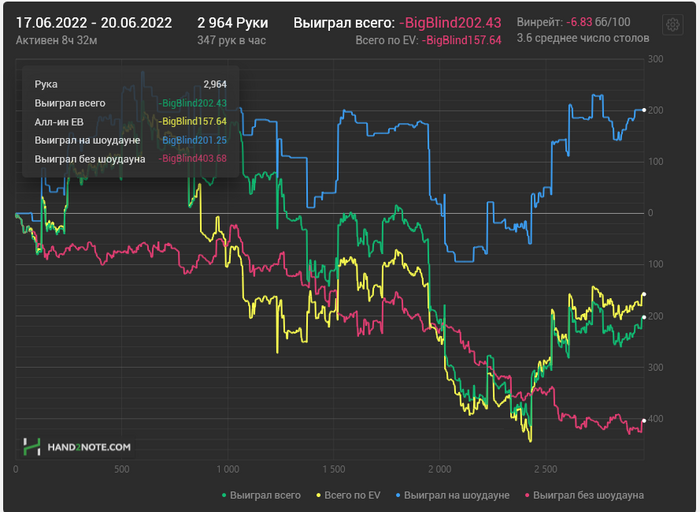The width and height of the screenshot is (700, 512).
Task: Click the blue line's end point marker
Action: tap(644, 110)
